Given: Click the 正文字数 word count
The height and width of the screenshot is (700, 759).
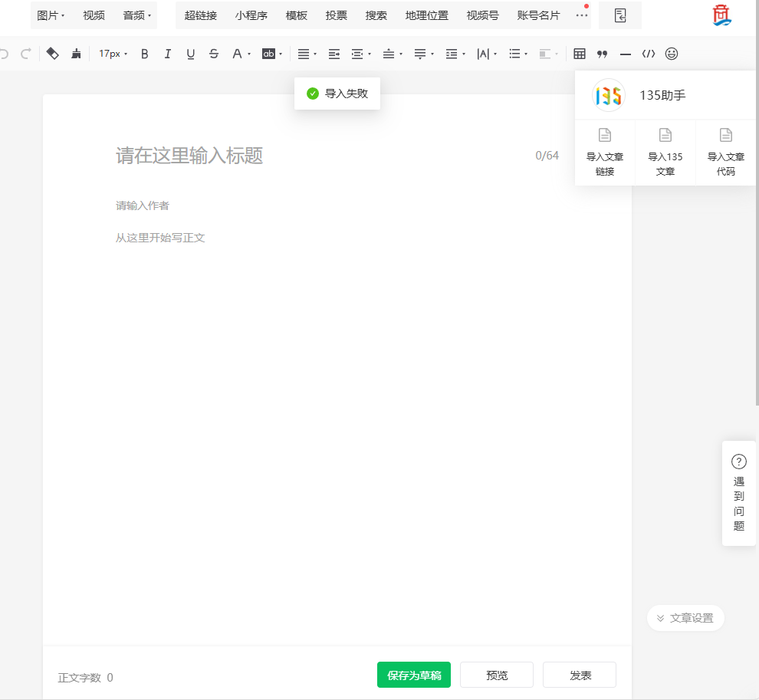Looking at the screenshot, I should (85, 677).
